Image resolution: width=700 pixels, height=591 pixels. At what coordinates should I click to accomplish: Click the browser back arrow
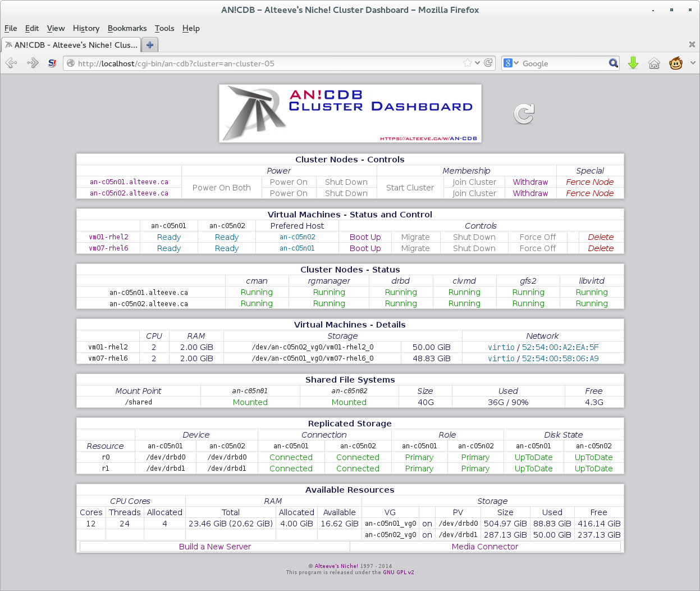[x=11, y=63]
